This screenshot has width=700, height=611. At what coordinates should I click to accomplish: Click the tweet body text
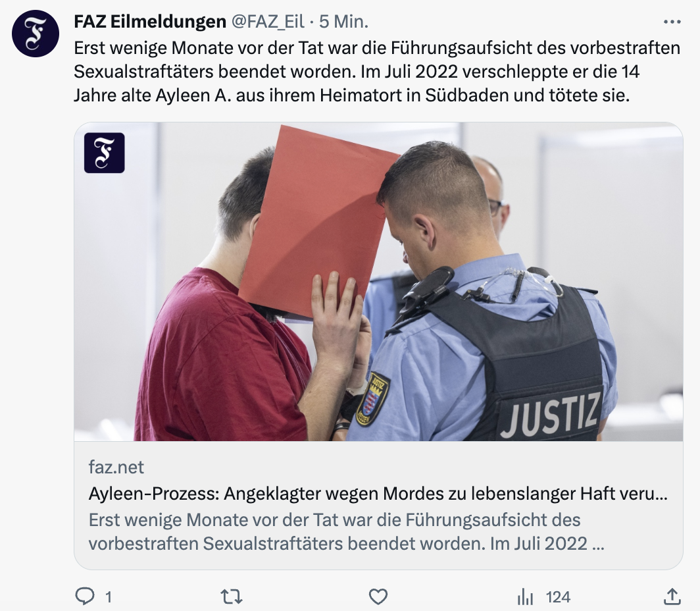(377, 72)
